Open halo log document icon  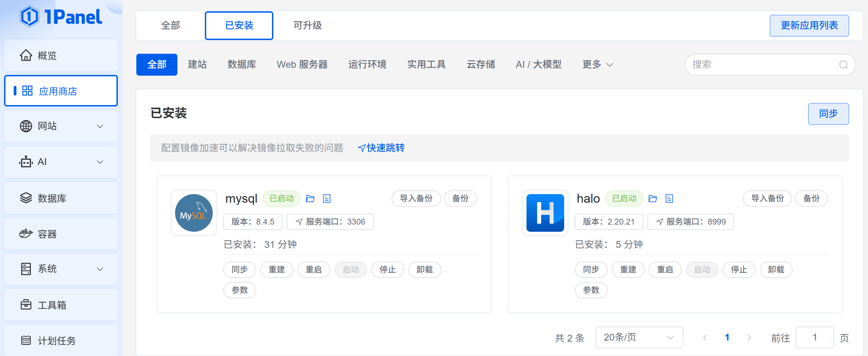click(669, 199)
